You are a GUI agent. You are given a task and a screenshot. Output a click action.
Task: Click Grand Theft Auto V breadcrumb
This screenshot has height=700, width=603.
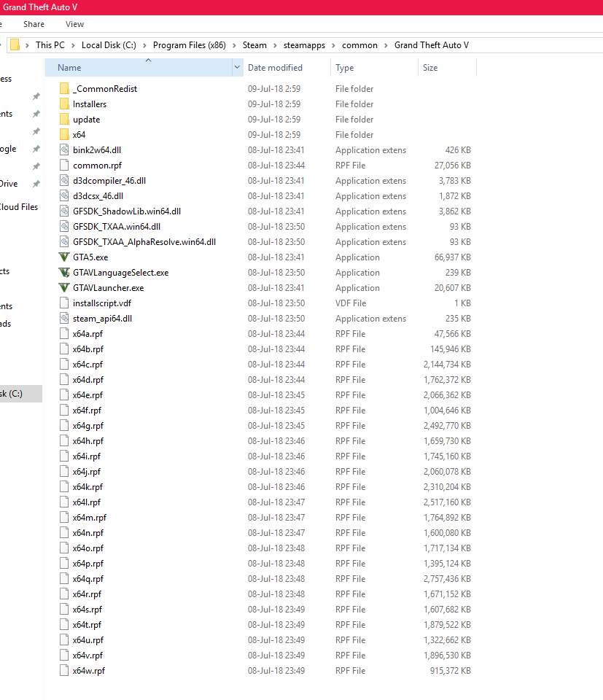click(432, 45)
